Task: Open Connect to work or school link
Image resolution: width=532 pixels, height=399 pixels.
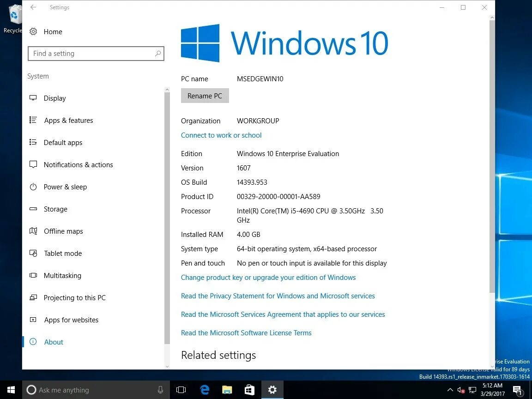Action: click(221, 135)
